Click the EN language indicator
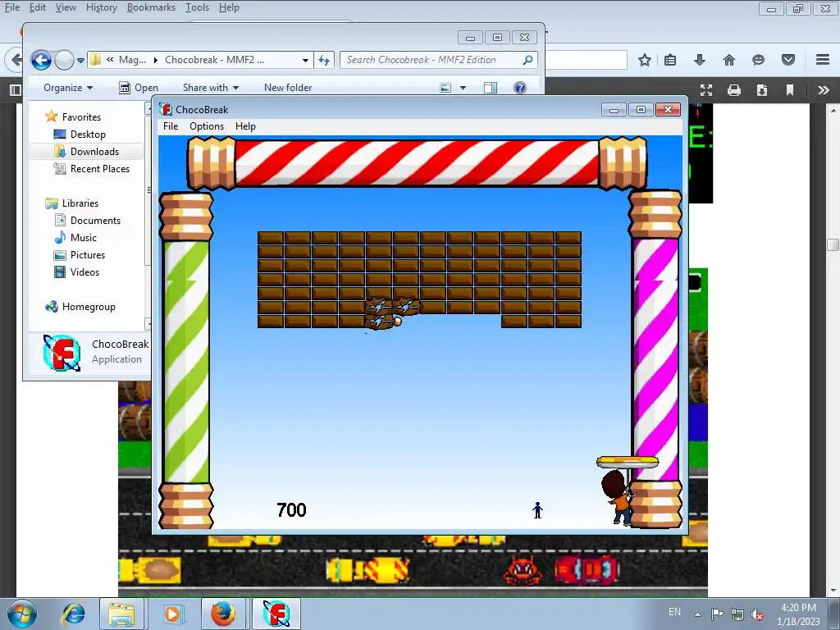The width and height of the screenshot is (840, 630). pos(674,612)
